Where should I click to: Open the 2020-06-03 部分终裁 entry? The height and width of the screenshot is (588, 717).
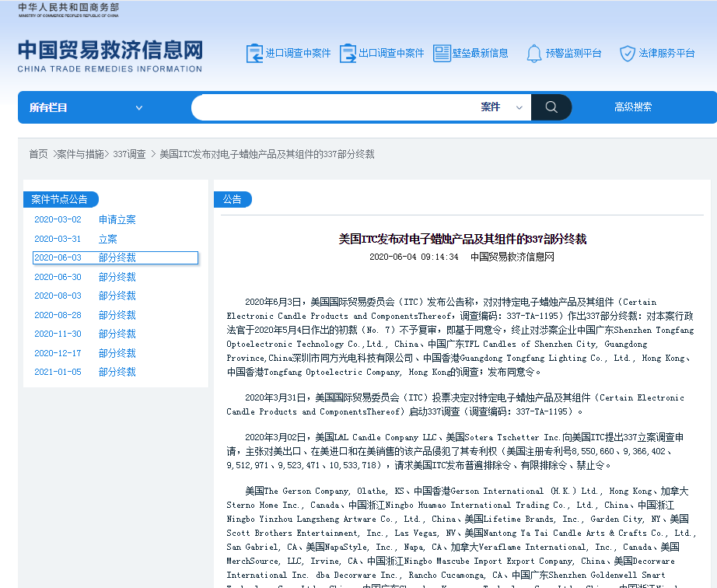tap(115, 258)
